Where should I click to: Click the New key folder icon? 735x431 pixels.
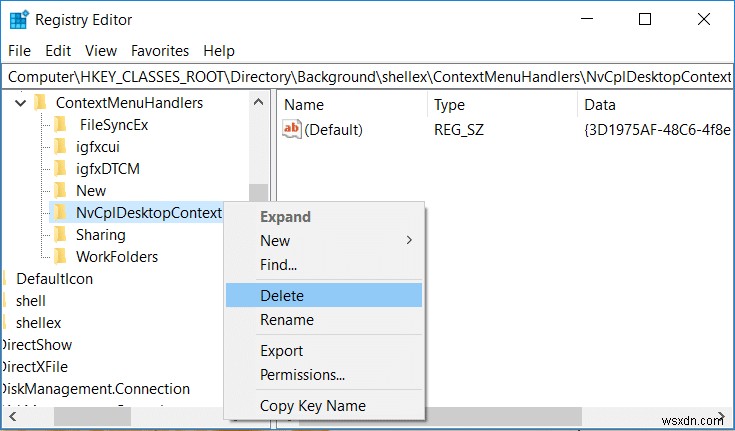(x=61, y=191)
